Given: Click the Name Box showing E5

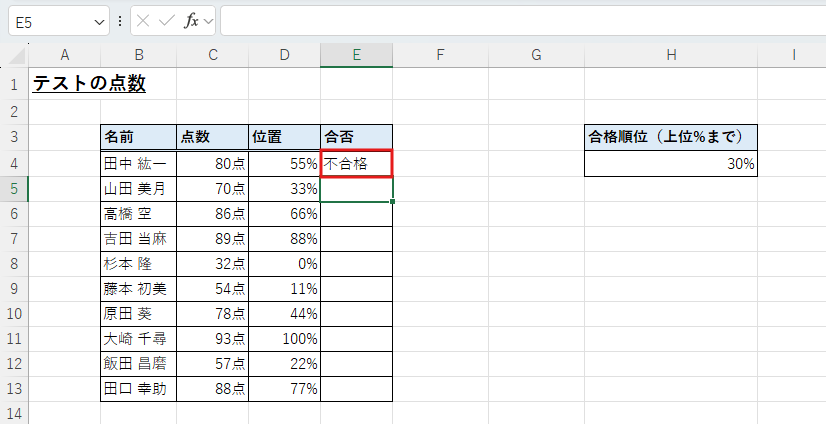Looking at the screenshot, I should tap(50, 21).
